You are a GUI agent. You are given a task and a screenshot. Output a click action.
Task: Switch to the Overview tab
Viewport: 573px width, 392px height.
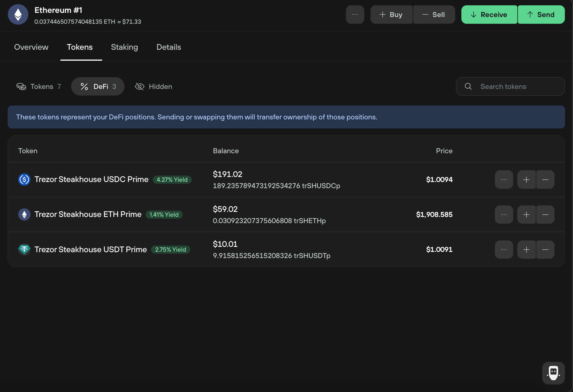click(31, 47)
